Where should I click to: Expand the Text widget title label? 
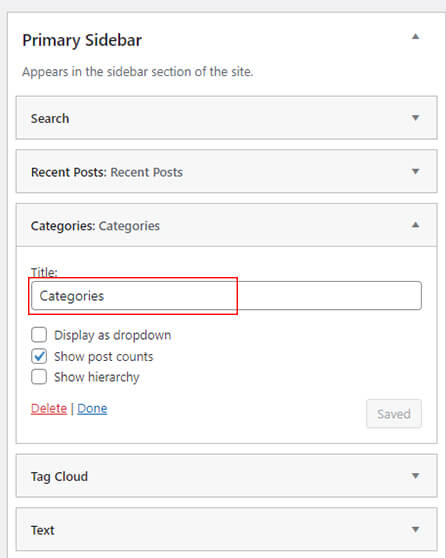tap(42, 530)
